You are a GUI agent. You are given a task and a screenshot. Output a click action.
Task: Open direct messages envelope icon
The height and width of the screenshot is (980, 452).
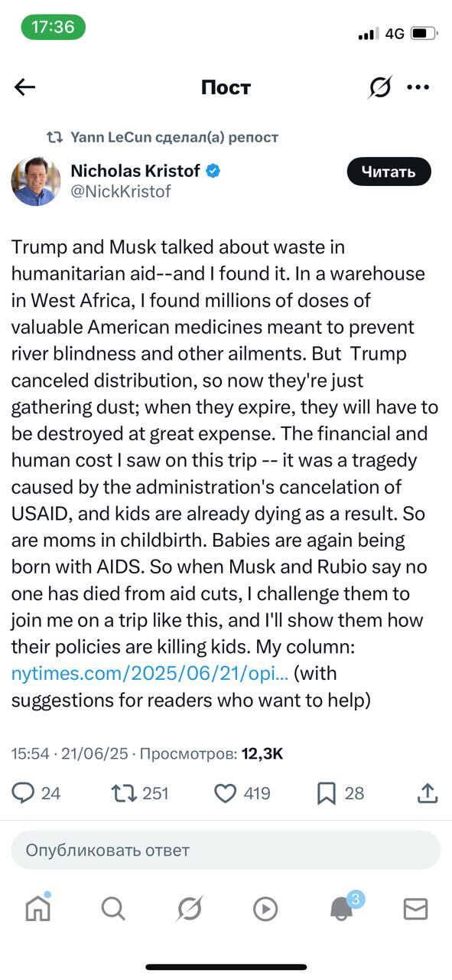coord(415,909)
